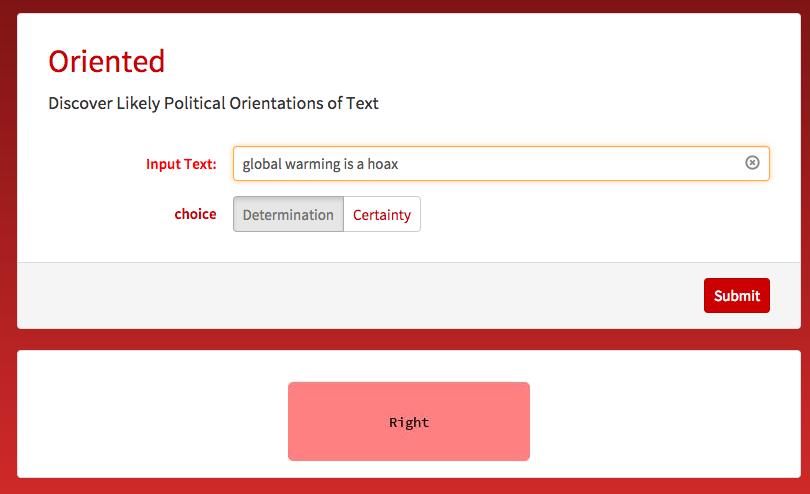Click the blank white area right of Certainty
810x494 pixels.
point(594,214)
